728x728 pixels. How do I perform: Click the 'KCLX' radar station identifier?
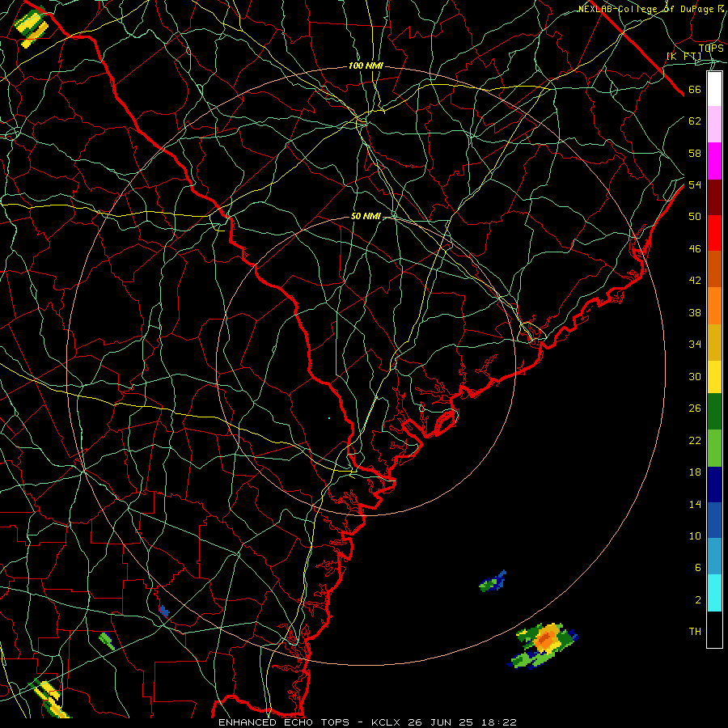point(387,722)
